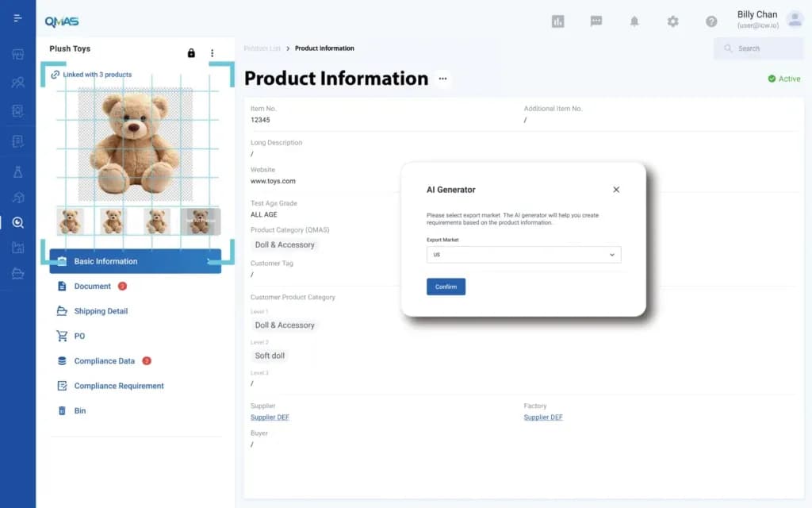
Task: Open the chart dashboard icon in top bar
Action: pyautogui.click(x=557, y=21)
